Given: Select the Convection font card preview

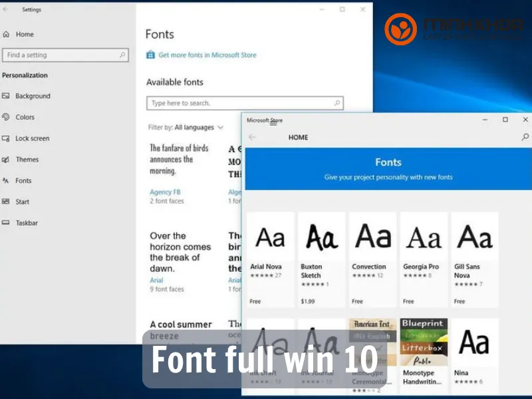Looking at the screenshot, I should coord(373,237).
